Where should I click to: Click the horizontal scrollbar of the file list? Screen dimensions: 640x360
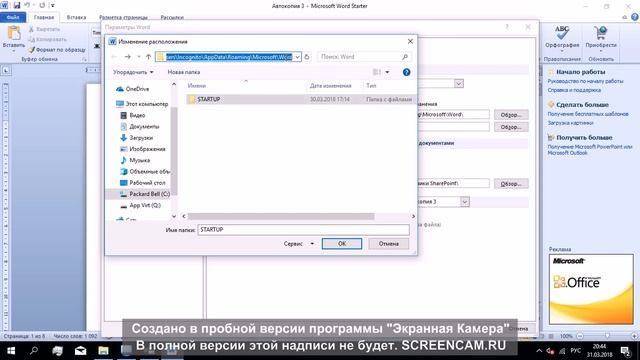(281, 216)
